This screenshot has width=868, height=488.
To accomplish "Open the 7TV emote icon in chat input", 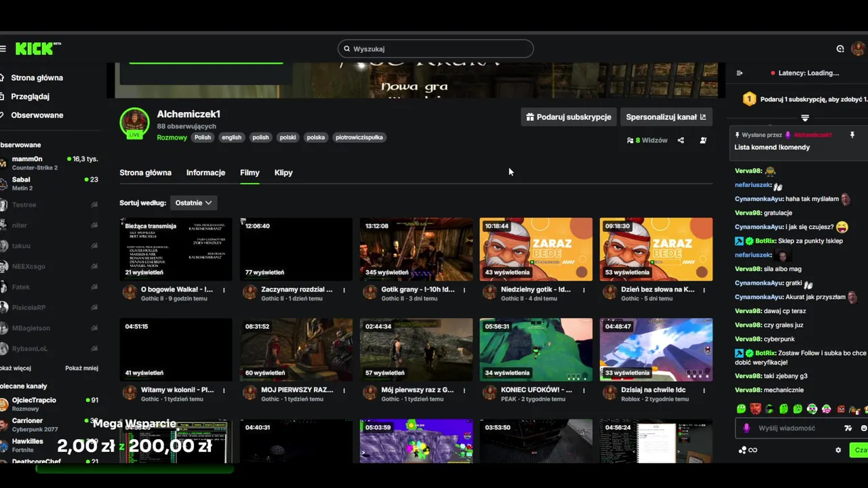I will coord(848,428).
